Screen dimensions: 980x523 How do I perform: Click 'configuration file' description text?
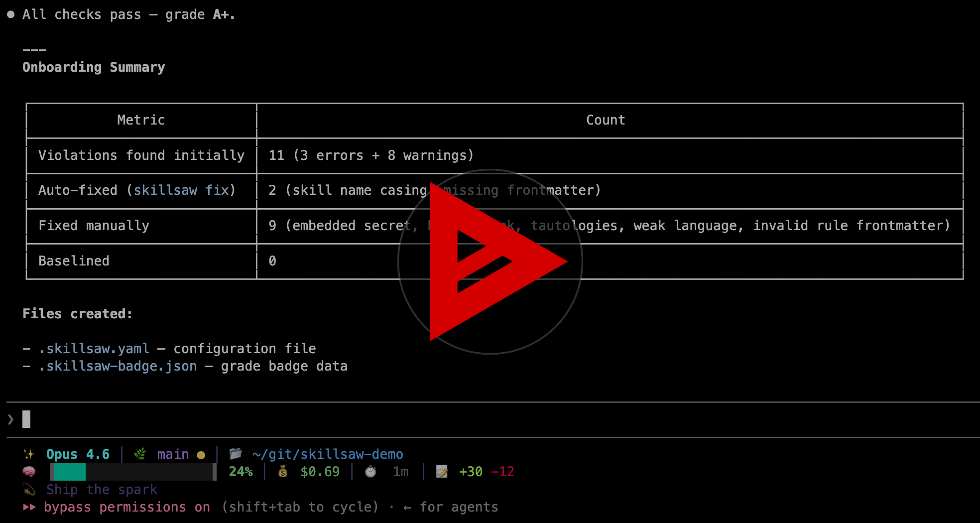245,349
